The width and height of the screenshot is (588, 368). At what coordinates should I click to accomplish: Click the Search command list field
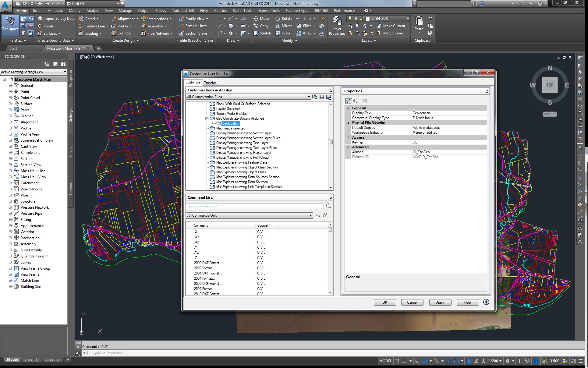point(254,206)
